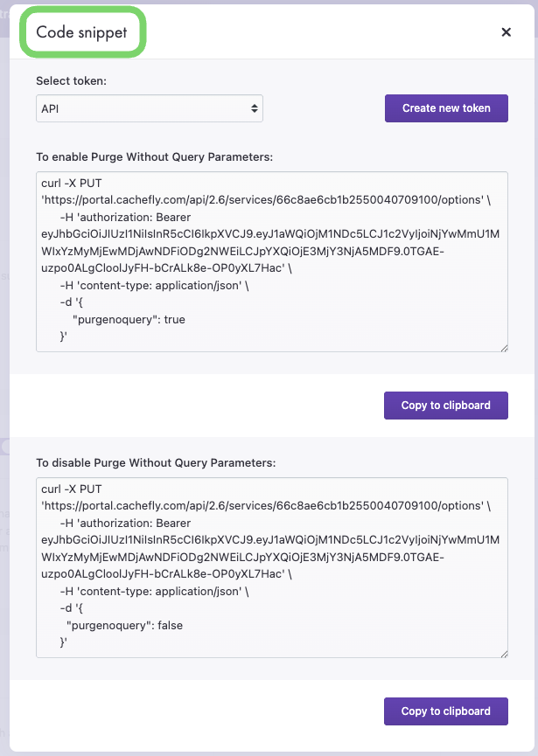This screenshot has width=538, height=756.
Task: Click the Select token label
Action: (x=69, y=80)
